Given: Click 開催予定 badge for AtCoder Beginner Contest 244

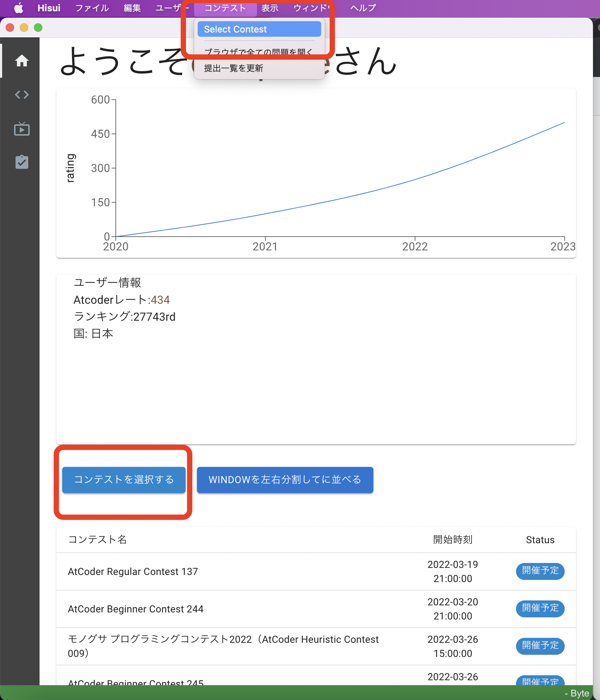Looking at the screenshot, I should tap(540, 608).
